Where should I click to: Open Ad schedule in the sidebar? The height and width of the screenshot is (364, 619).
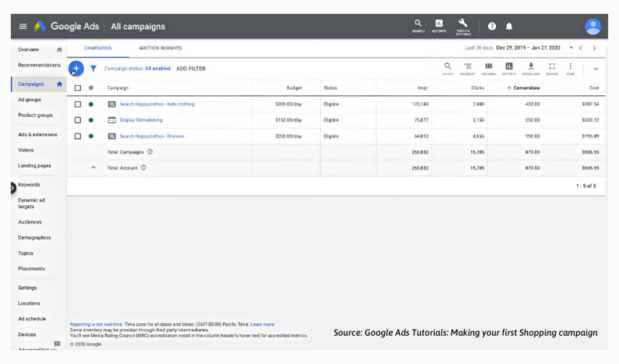(x=32, y=319)
